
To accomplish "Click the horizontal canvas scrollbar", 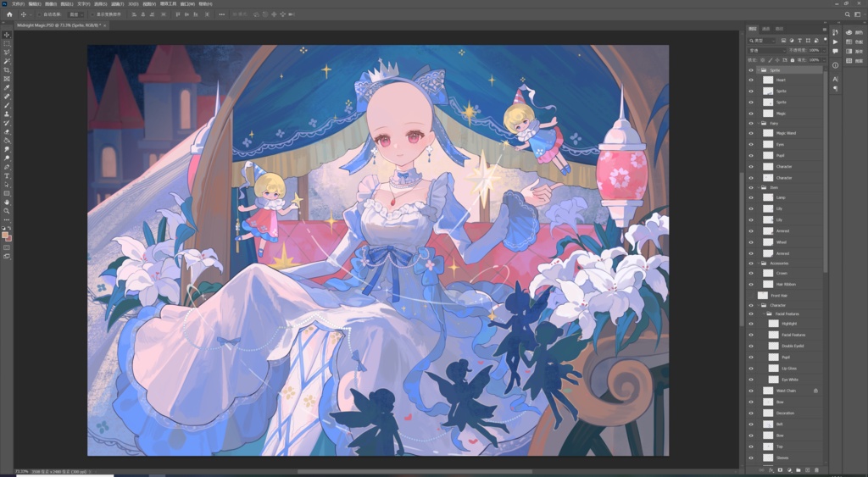I will point(415,472).
